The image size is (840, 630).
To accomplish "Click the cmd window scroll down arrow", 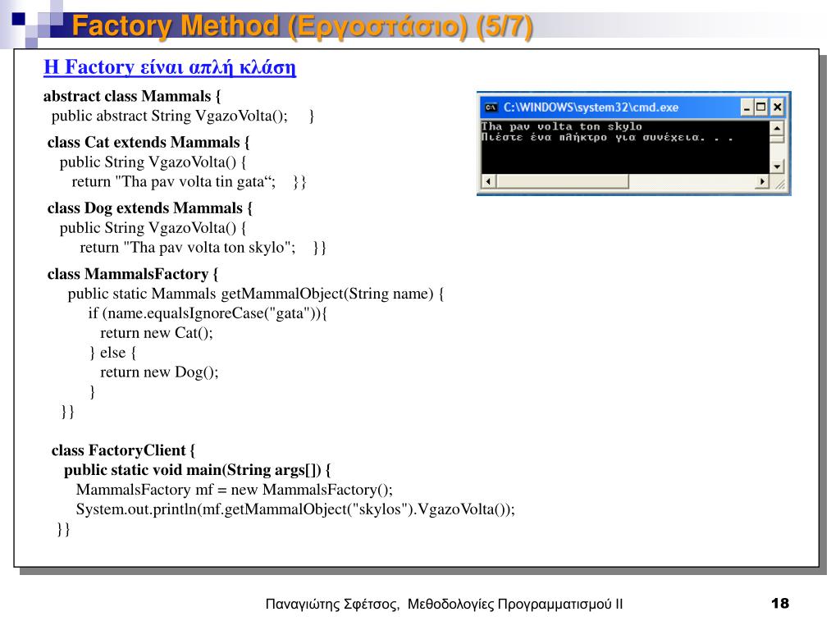I will click(776, 167).
